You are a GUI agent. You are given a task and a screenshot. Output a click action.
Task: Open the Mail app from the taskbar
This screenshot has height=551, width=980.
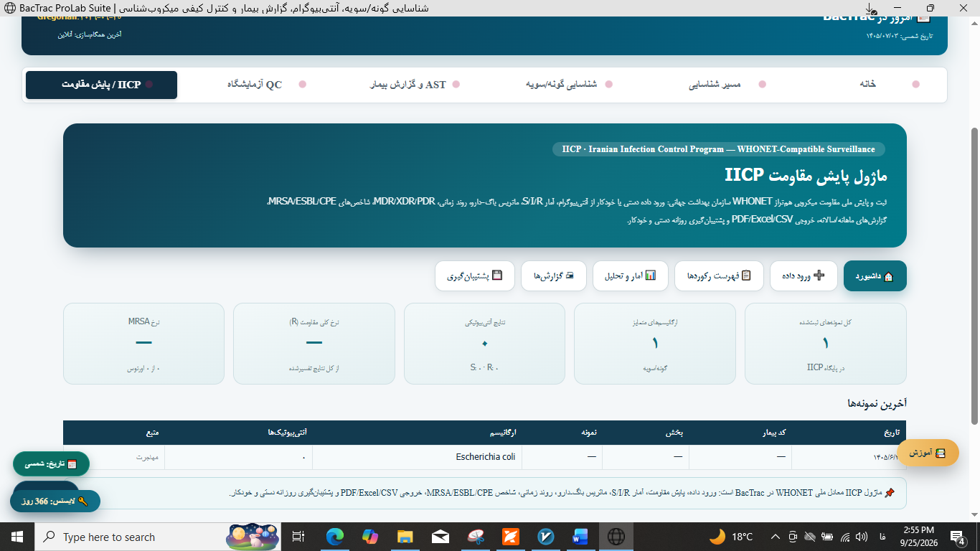coord(440,537)
